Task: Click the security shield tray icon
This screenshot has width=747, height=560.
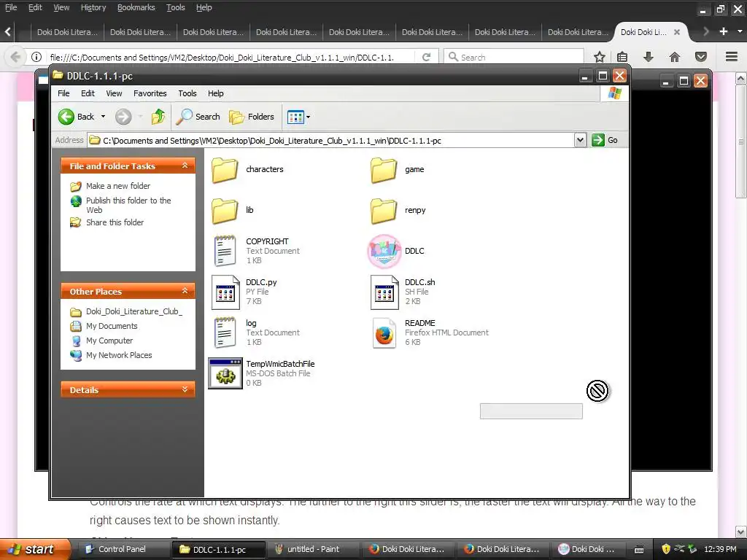Action: (665, 549)
